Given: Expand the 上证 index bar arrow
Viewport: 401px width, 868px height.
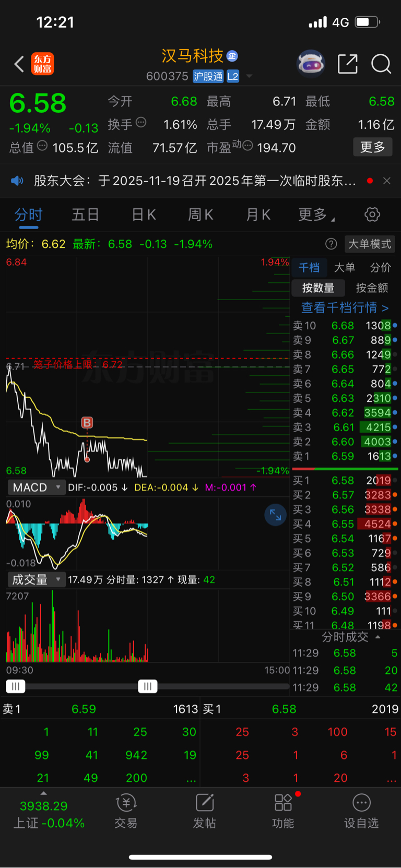Looking at the screenshot, I should pos(44,794).
